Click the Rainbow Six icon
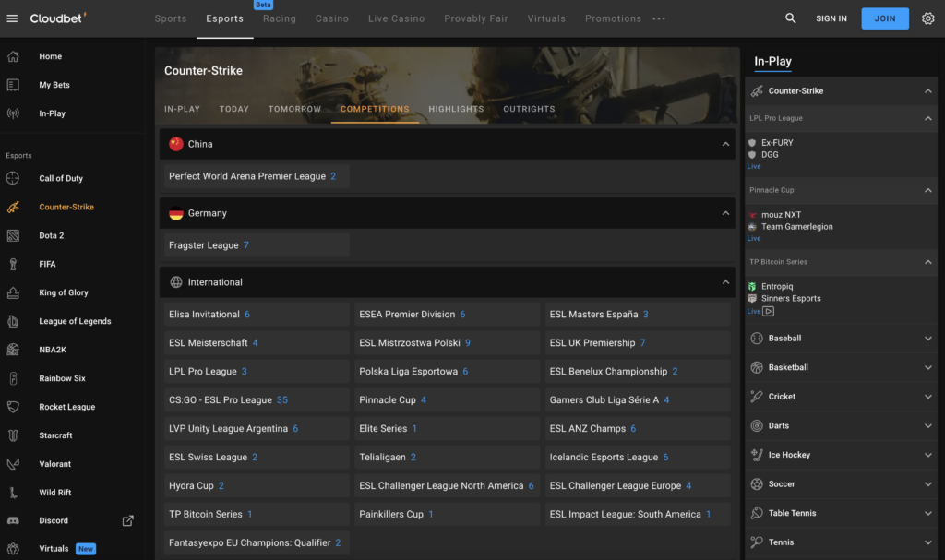The height and width of the screenshot is (560, 945). click(x=13, y=378)
